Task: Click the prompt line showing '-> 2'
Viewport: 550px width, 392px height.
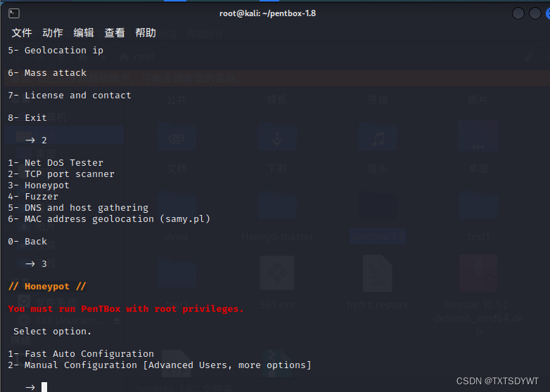Action: (x=36, y=140)
